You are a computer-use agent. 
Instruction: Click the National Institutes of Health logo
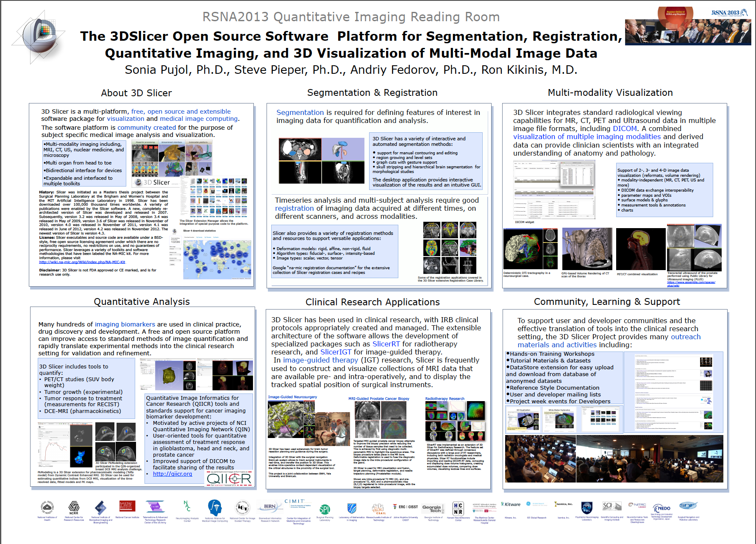tap(47, 507)
